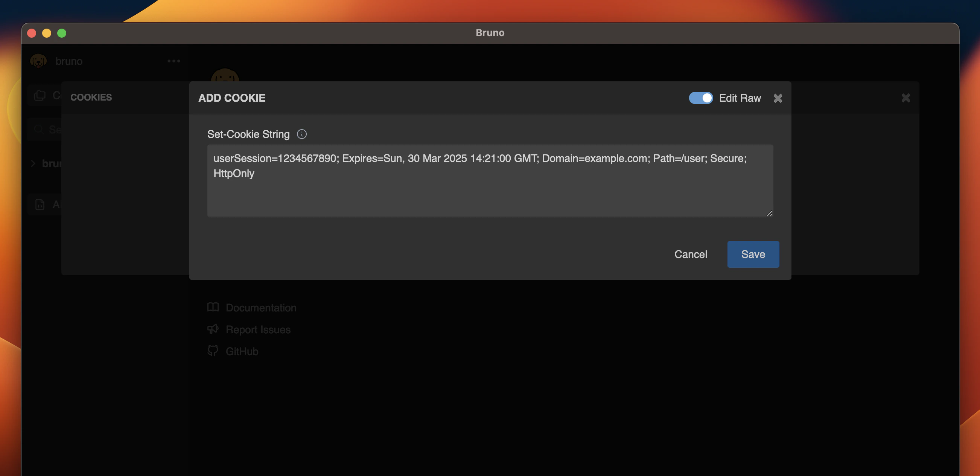Click the collections icon in the sidebar
980x476 pixels.
pos(40,95)
